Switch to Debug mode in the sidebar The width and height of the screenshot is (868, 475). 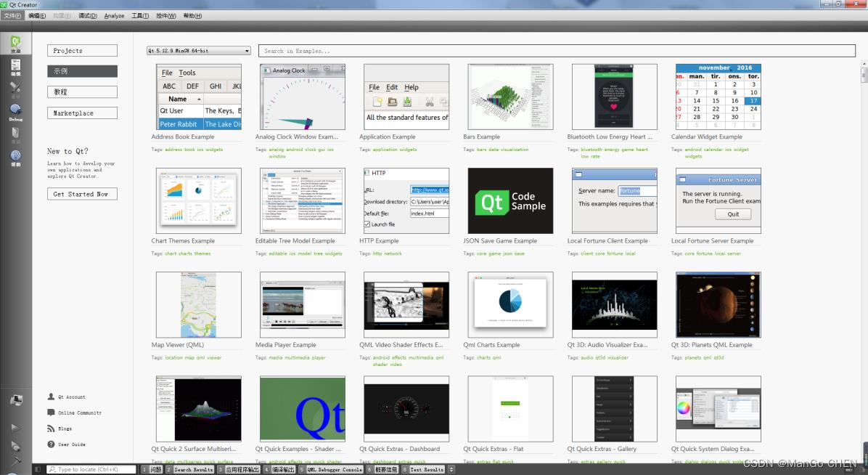(15, 112)
